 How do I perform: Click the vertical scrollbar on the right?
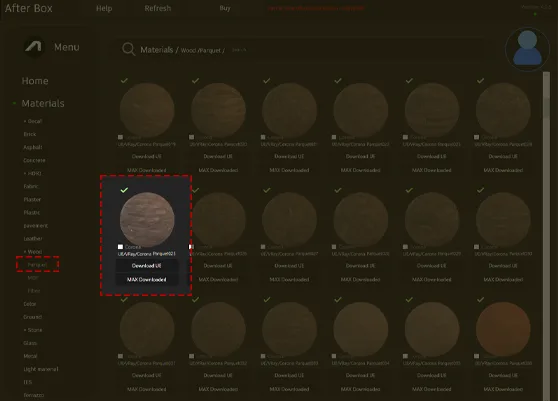(546, 235)
